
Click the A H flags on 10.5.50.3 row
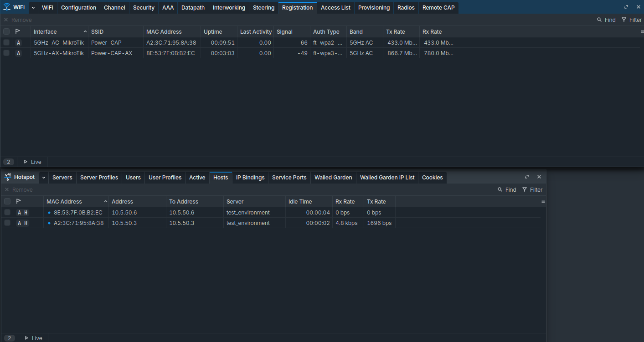[22, 223]
